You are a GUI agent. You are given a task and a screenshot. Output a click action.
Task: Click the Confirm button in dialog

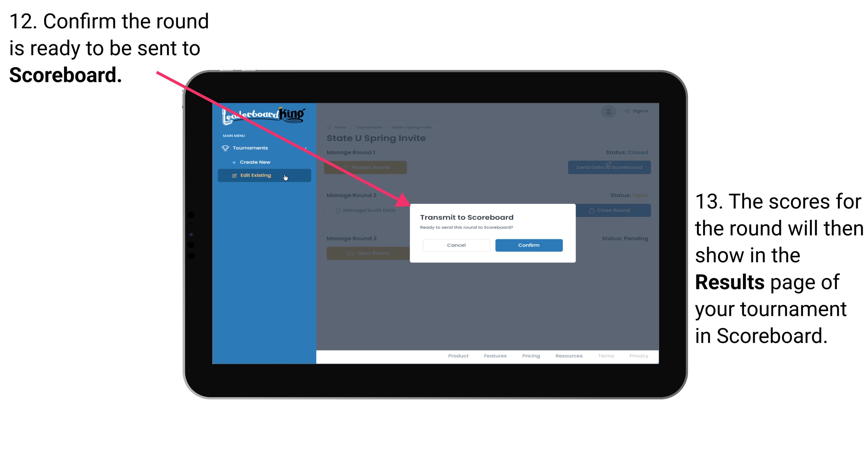[528, 245]
